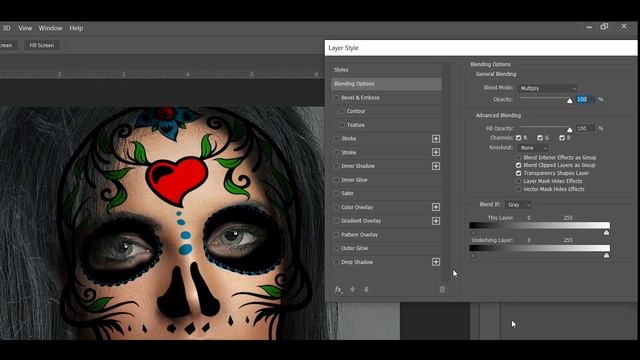Check Layer Mask Hides Effects
This screenshot has width=640, height=360.
(x=518, y=181)
